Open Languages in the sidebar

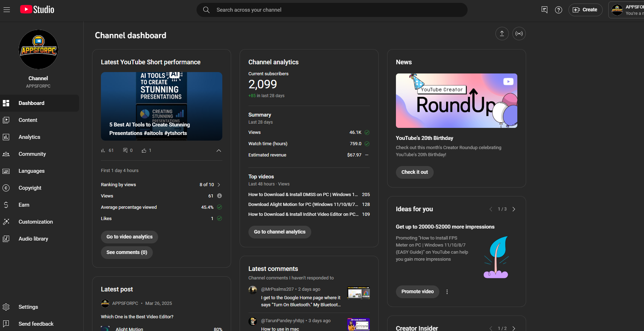point(40,171)
